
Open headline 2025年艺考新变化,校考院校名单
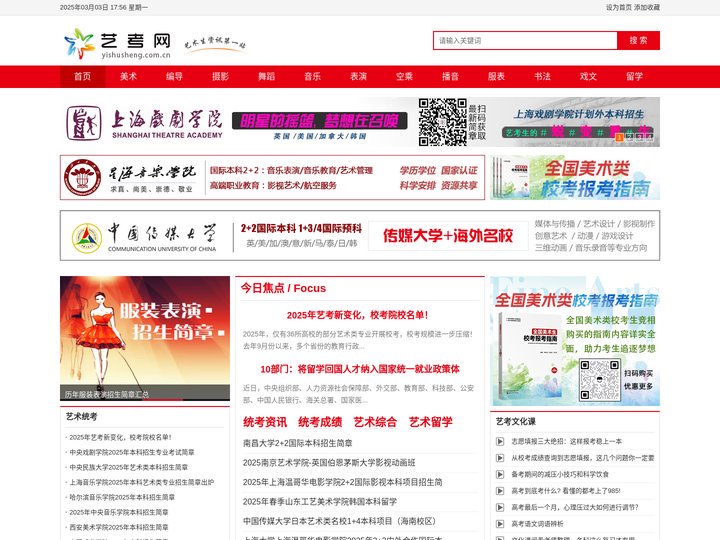pos(358,315)
